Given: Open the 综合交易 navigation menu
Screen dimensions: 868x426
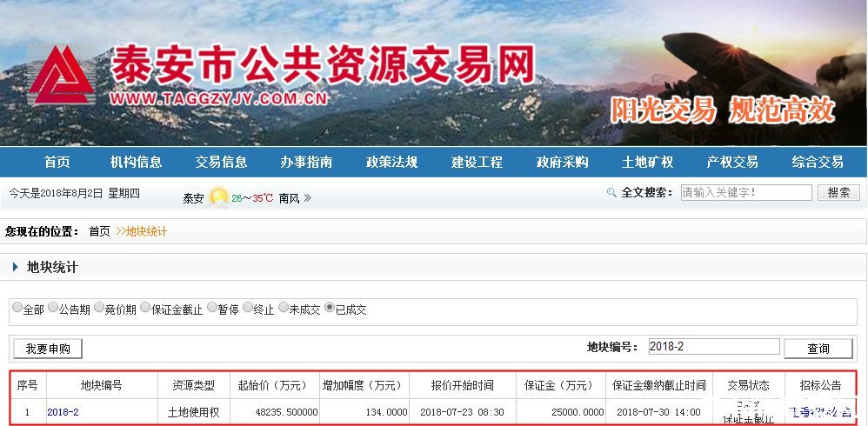Looking at the screenshot, I should point(817,162).
